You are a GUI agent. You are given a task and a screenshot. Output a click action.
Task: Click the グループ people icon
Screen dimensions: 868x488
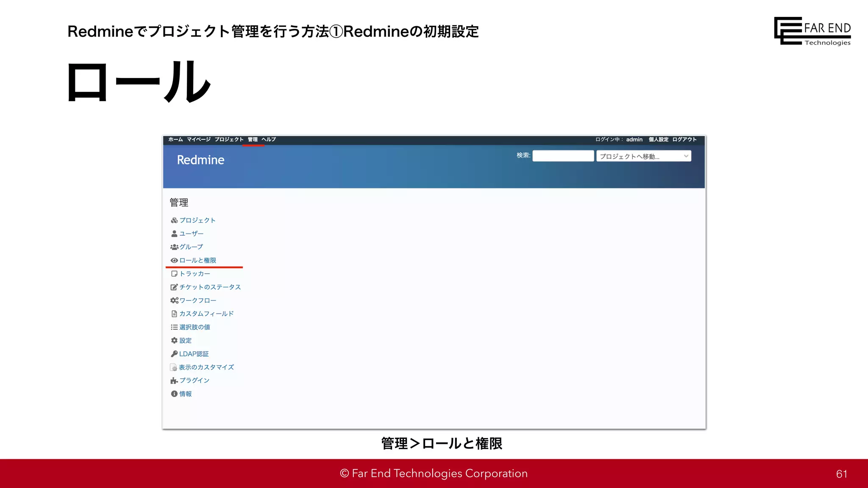(x=174, y=247)
